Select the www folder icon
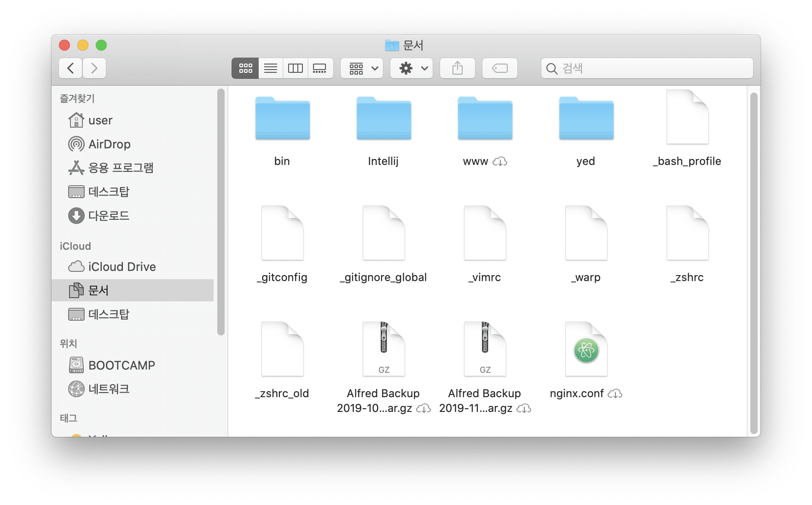 485,118
